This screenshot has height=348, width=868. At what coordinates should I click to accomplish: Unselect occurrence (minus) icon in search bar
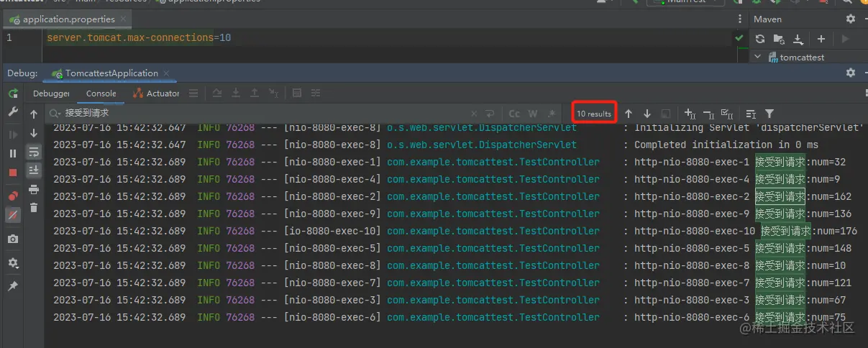tap(708, 114)
